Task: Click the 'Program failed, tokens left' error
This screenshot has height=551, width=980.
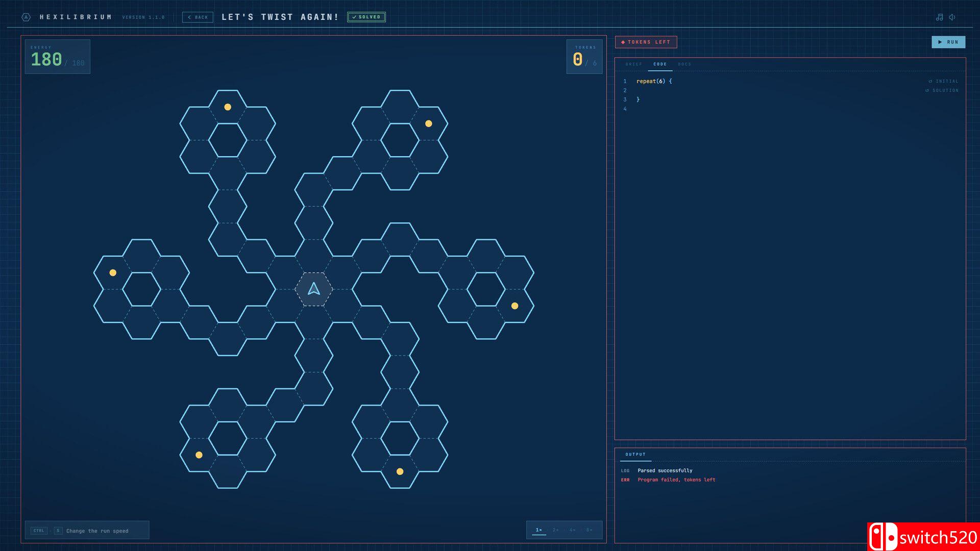Action: point(676,480)
